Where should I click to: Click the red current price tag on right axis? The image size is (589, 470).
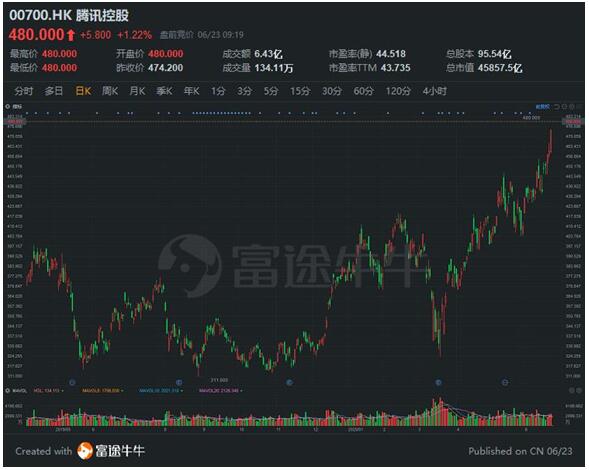(x=573, y=122)
